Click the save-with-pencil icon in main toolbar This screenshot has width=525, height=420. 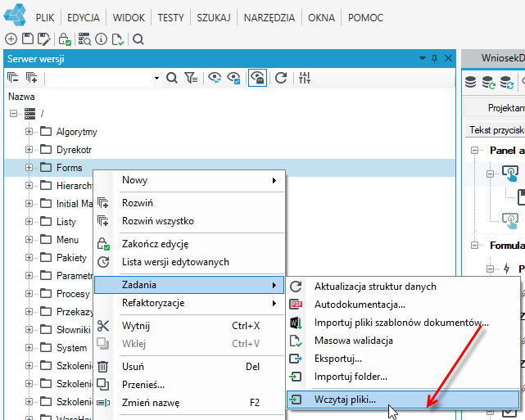44,39
